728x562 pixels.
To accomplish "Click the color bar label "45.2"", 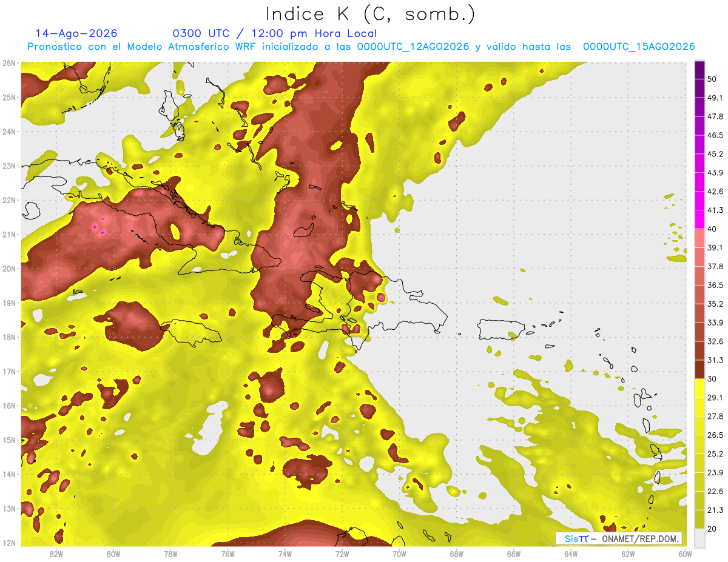I will point(715,154).
